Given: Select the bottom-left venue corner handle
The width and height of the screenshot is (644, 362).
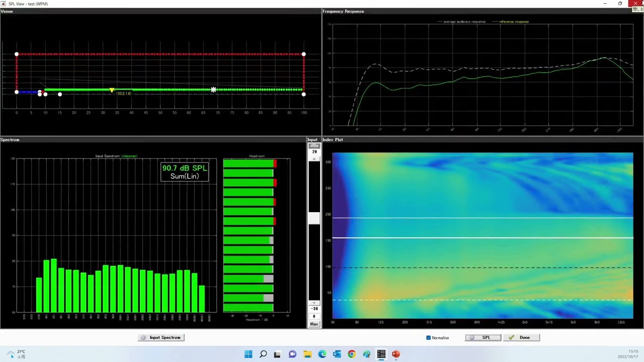Looking at the screenshot, I should click(17, 92).
